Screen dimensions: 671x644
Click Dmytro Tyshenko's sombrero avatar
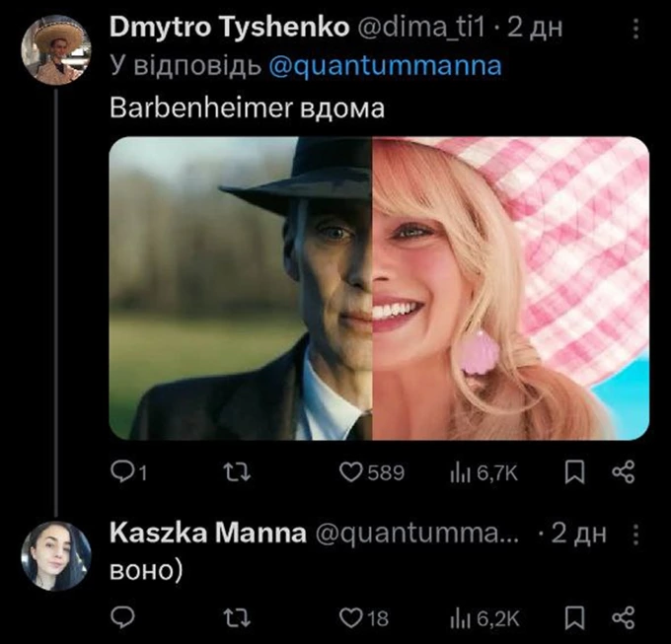tap(57, 51)
